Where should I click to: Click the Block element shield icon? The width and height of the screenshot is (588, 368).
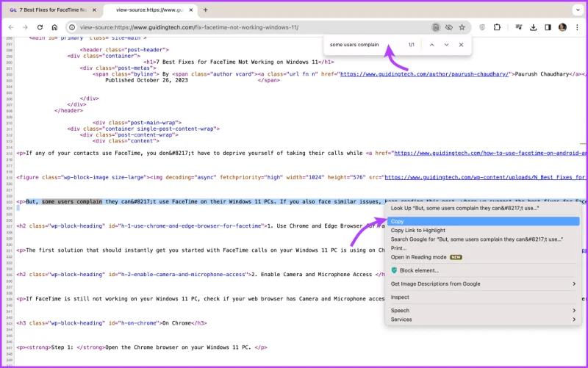pyautogui.click(x=394, y=270)
